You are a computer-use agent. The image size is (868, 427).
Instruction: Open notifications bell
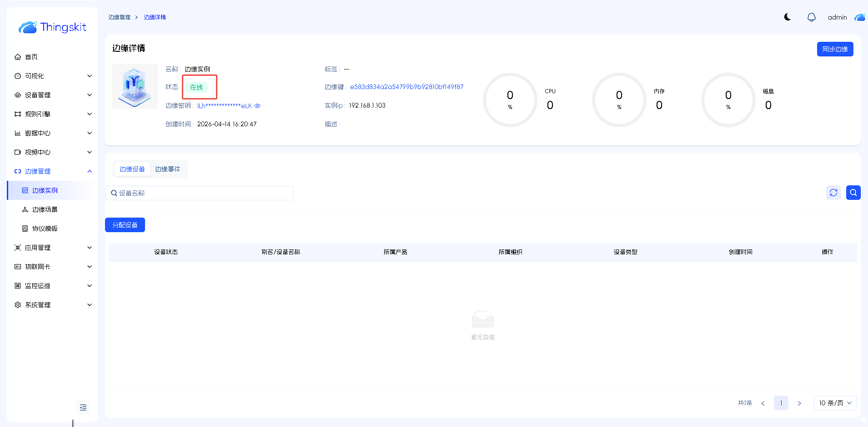click(812, 17)
